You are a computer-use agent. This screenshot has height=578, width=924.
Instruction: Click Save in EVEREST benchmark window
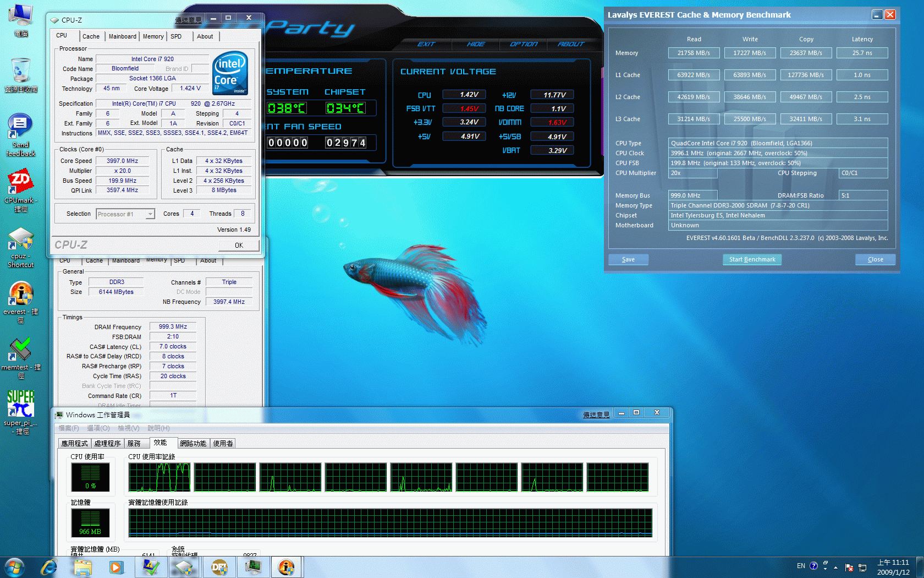click(x=628, y=260)
